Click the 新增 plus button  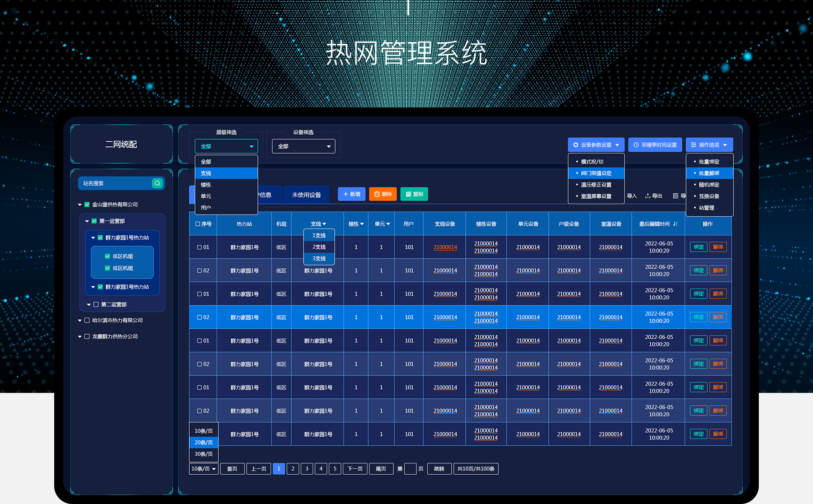(x=351, y=194)
